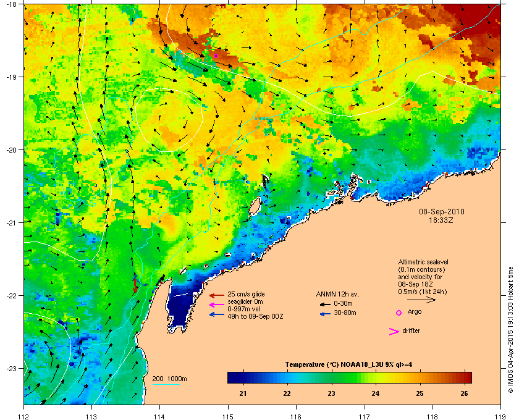Click the colorbar tick label 23
This screenshot has height=420, width=519.
[331, 393]
